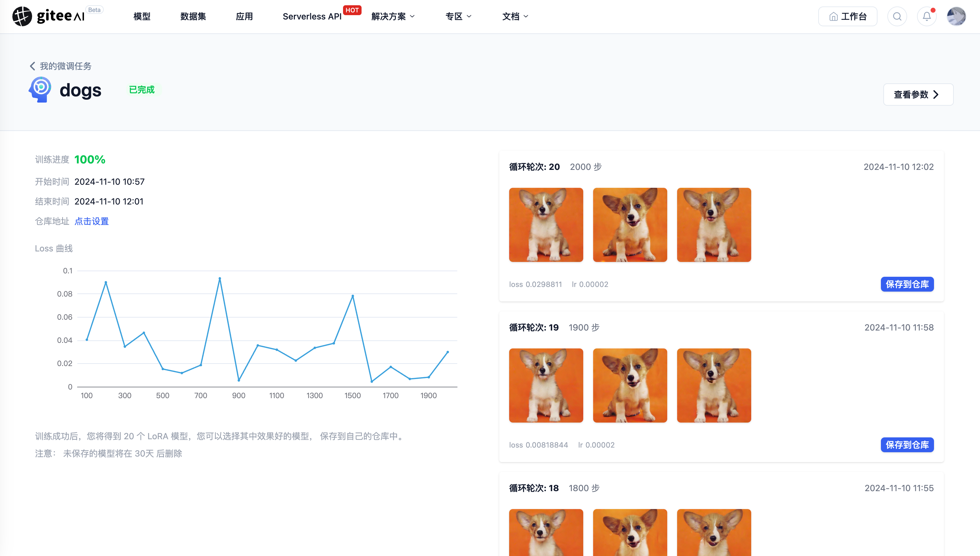This screenshot has height=556, width=980.
Task: Click the 循环轮次: 18 heading
Action: click(534, 488)
